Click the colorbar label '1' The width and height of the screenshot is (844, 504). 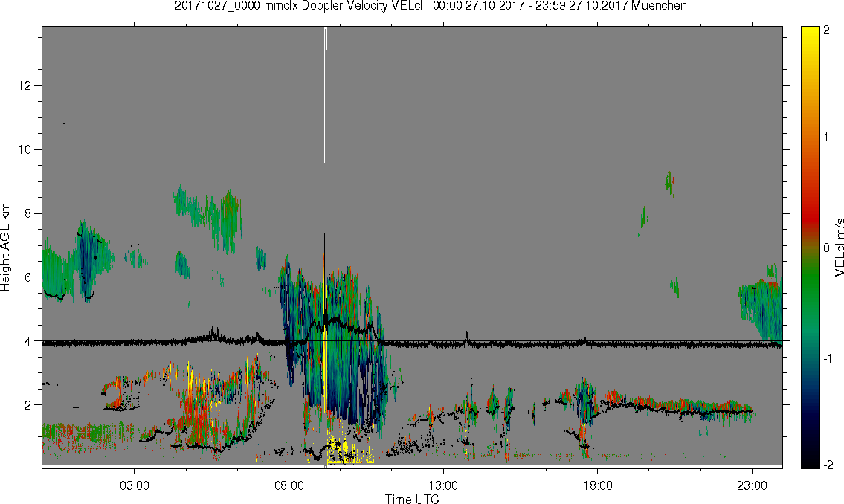(x=826, y=138)
